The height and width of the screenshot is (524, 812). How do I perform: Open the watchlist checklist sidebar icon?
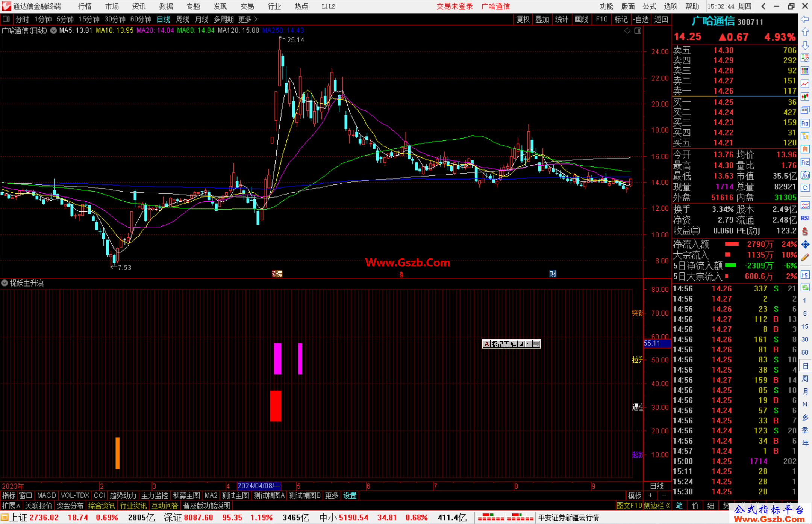click(805, 58)
